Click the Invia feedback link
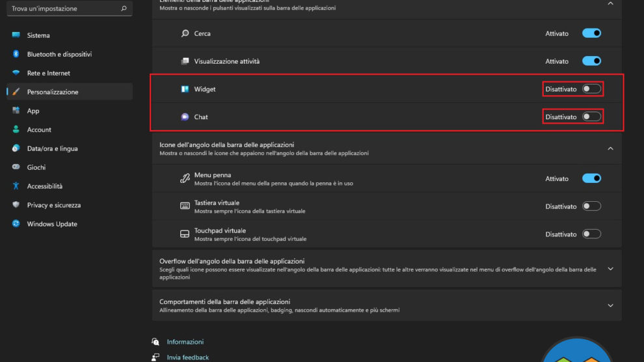644x362 pixels. pyautogui.click(x=187, y=357)
